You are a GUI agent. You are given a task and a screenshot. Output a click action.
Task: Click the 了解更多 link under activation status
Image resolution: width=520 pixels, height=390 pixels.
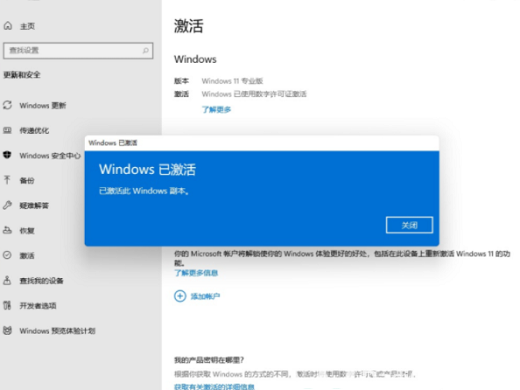point(216,109)
